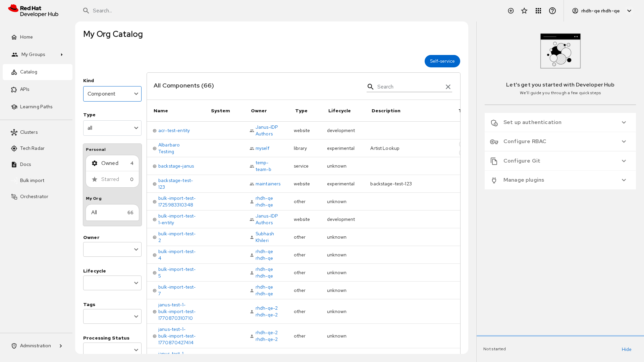This screenshot has width=644, height=362.
Task: Open Orchestrator in sidebar
Action: (x=34, y=197)
